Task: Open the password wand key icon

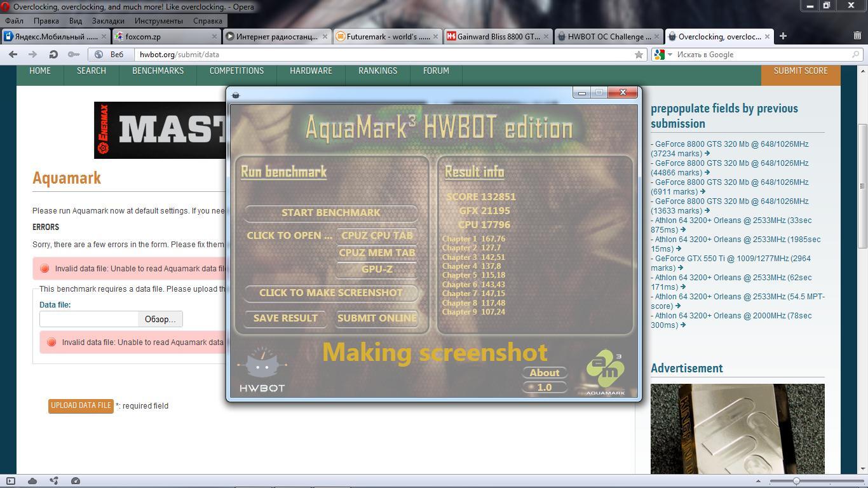Action: [x=74, y=55]
